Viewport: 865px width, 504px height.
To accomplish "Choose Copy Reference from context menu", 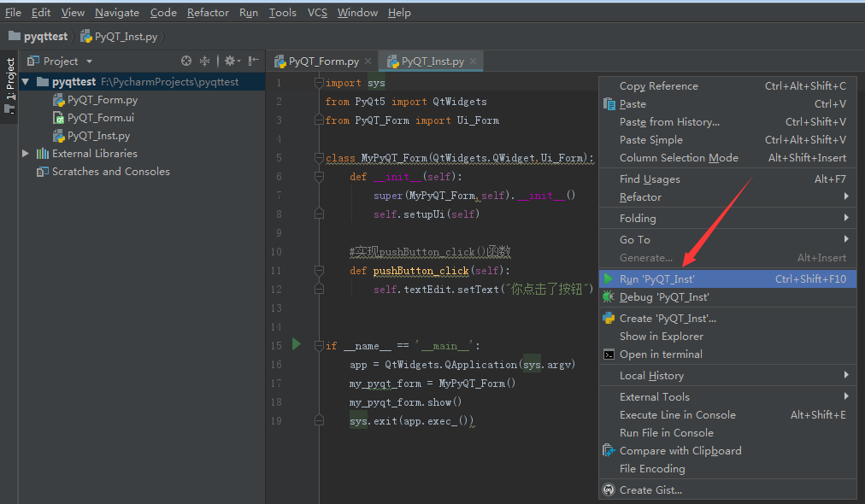I will point(727,86).
